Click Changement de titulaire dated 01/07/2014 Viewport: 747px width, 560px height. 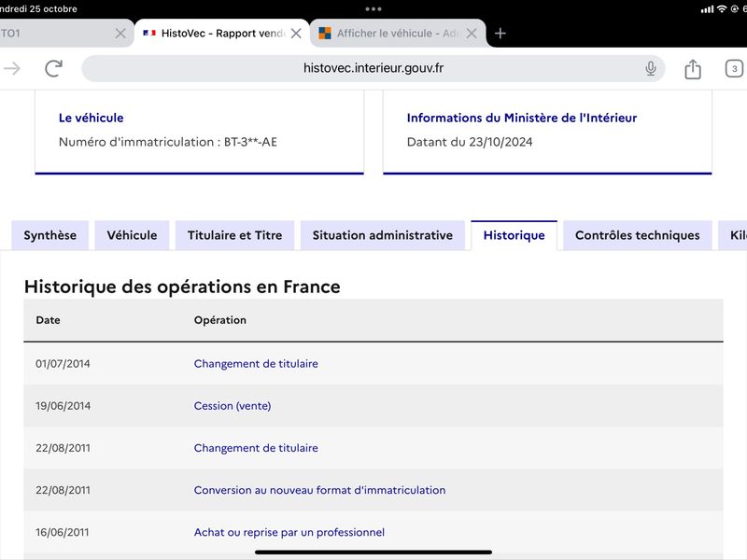(x=256, y=364)
